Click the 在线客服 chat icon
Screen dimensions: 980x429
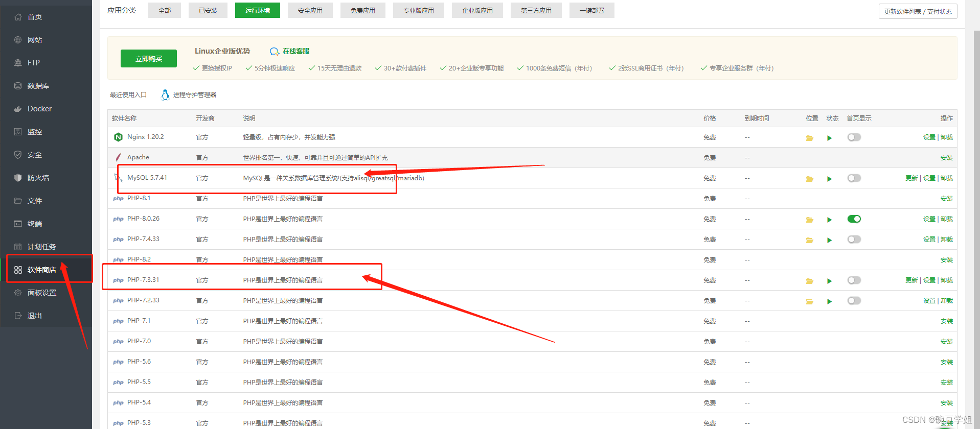[x=275, y=52]
